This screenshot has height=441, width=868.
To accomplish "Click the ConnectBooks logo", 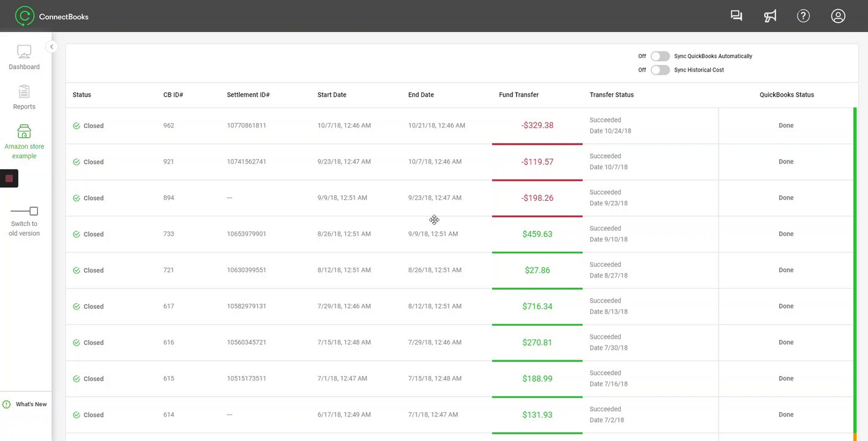I will click(x=52, y=16).
